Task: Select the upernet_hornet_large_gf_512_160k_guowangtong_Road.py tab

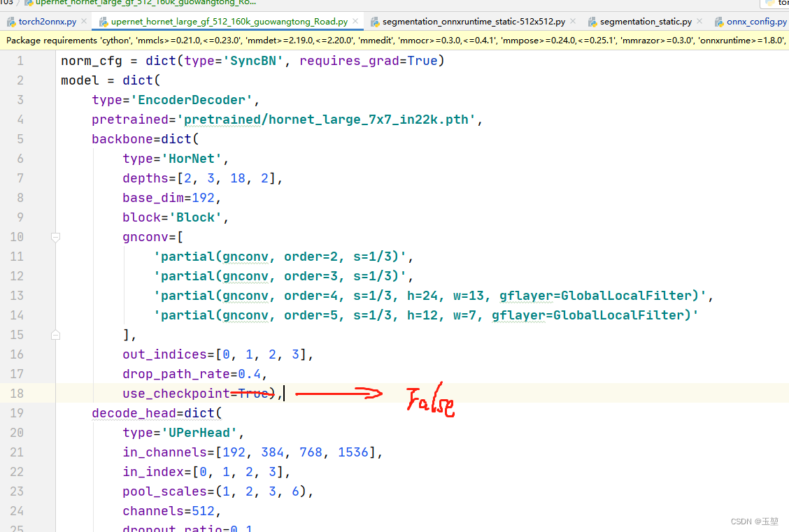Action: pos(229,22)
